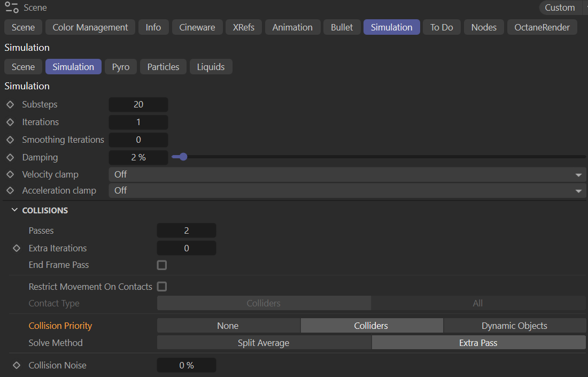Click the Custom mode button
Viewport: 588px width, 377px height.
click(560, 7)
